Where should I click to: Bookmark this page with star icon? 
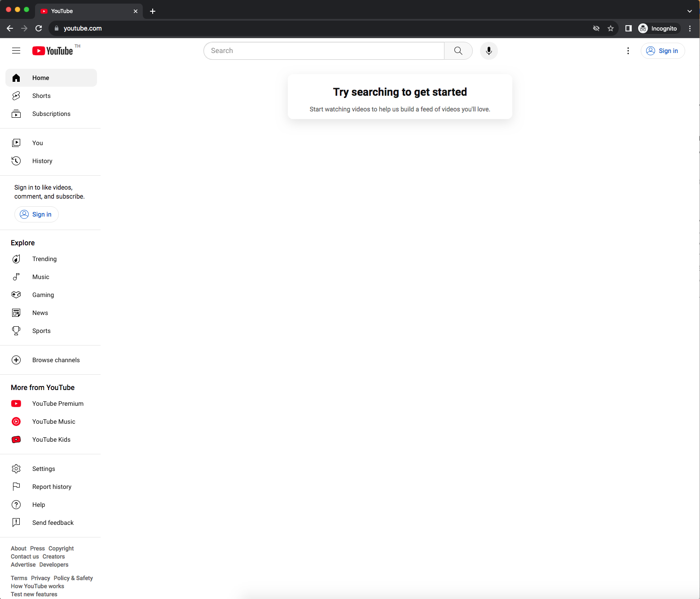click(x=611, y=28)
